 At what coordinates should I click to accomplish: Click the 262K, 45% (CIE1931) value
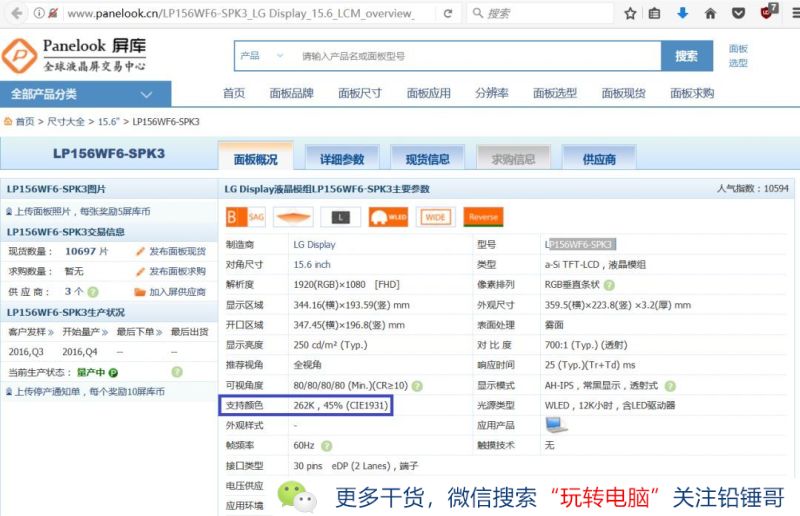[341, 405]
